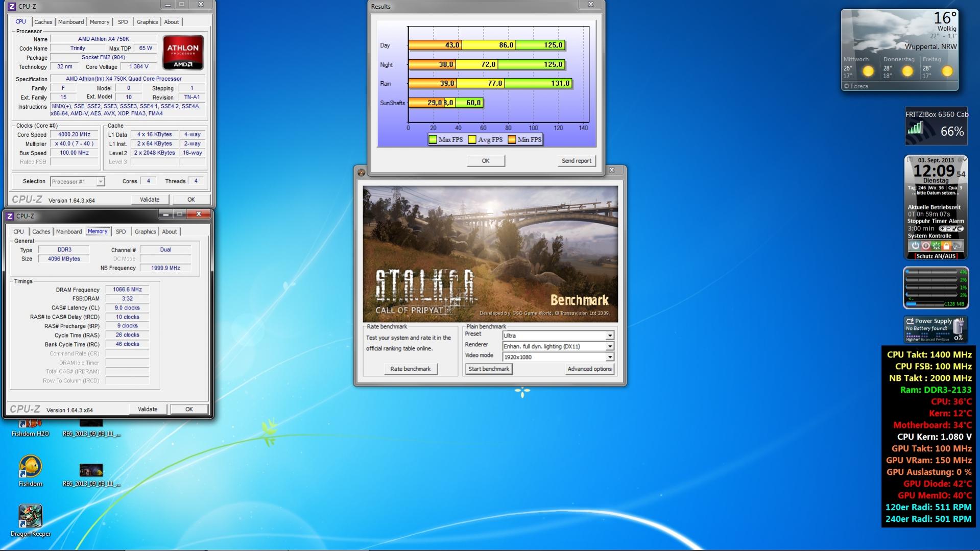This screenshot has width=980, height=551.
Task: Click the Wuppertal, NRW location in weather gadget
Action: (931, 46)
